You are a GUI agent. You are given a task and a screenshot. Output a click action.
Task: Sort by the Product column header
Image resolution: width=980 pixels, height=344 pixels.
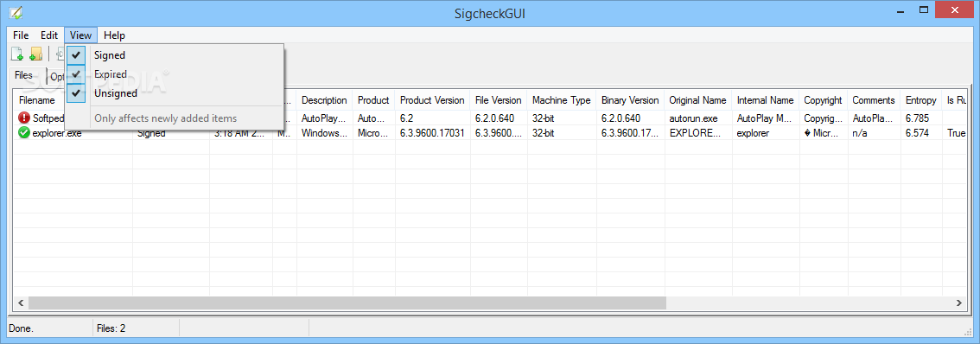coord(373,100)
